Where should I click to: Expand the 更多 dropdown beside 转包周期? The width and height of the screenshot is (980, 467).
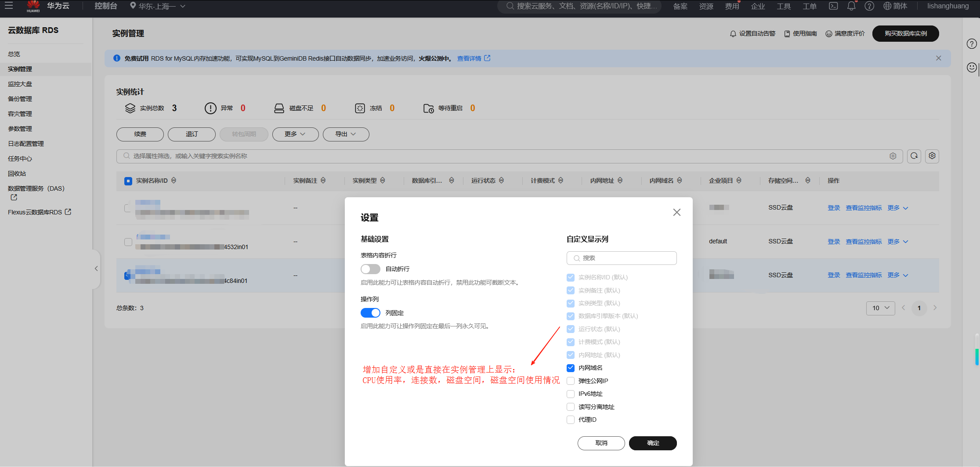(295, 134)
